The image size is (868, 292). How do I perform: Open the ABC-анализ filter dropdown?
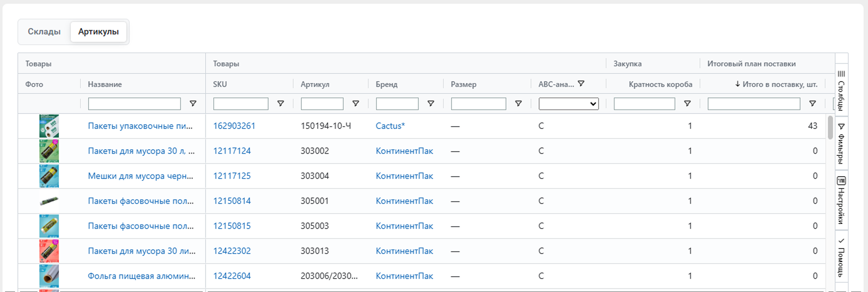568,104
